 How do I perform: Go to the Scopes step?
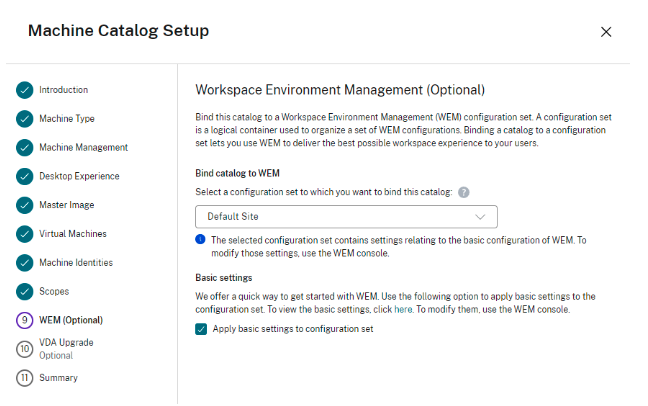tap(53, 292)
